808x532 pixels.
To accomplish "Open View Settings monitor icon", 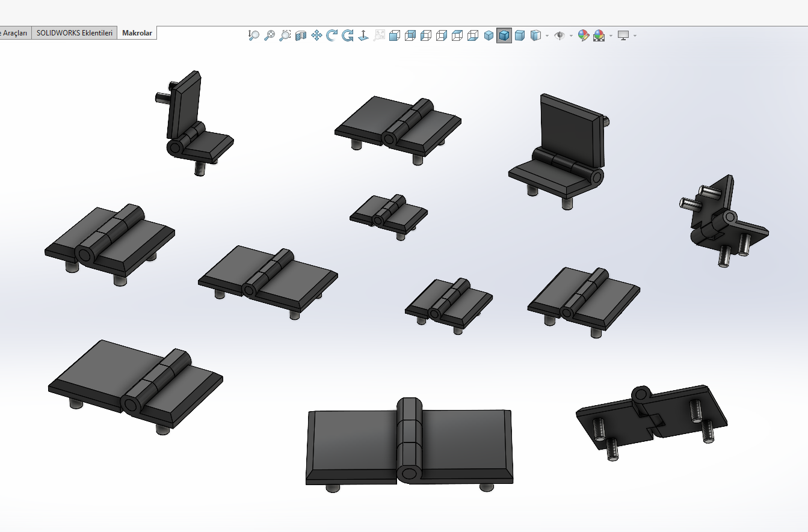I will pyautogui.click(x=623, y=35).
